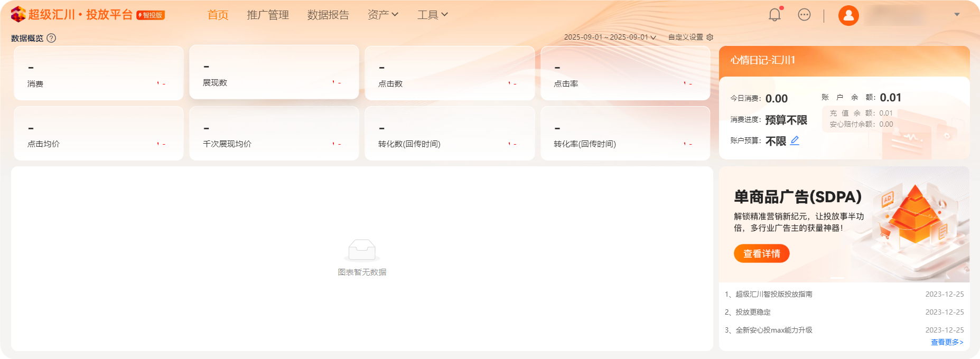Open the notification bell
The height and width of the screenshot is (359, 980).
(x=774, y=15)
